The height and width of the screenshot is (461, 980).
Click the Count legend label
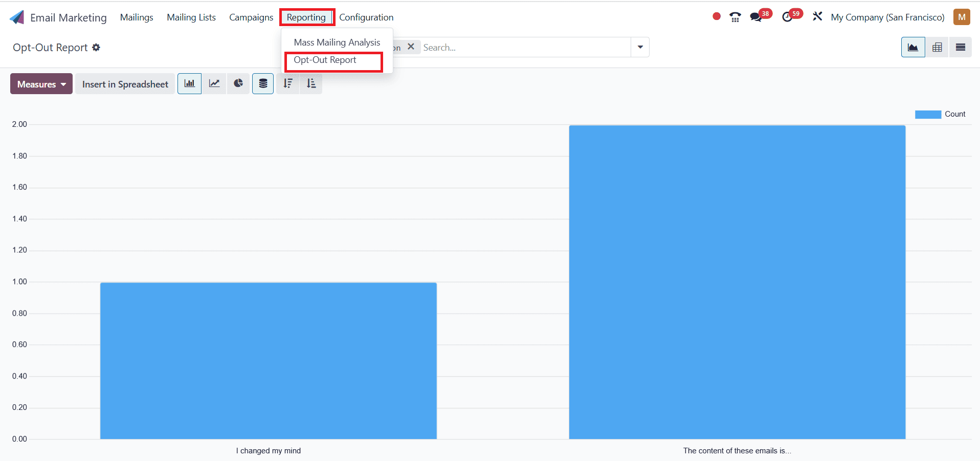[x=955, y=114]
